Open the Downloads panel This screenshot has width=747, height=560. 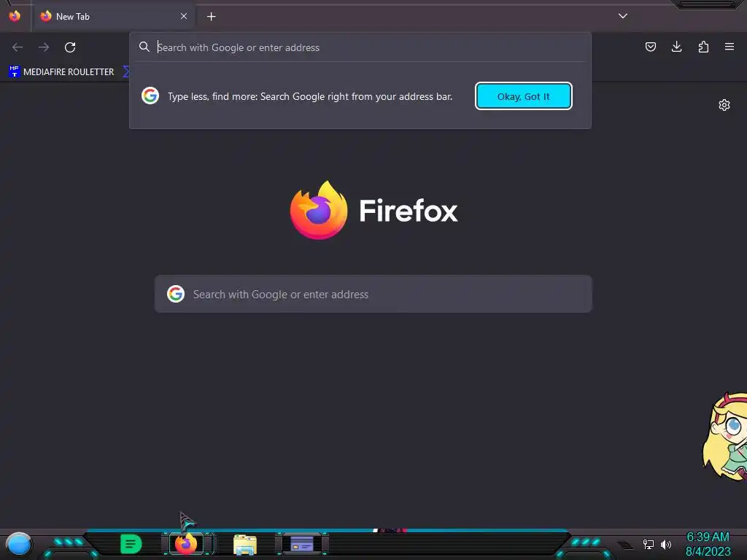(676, 47)
